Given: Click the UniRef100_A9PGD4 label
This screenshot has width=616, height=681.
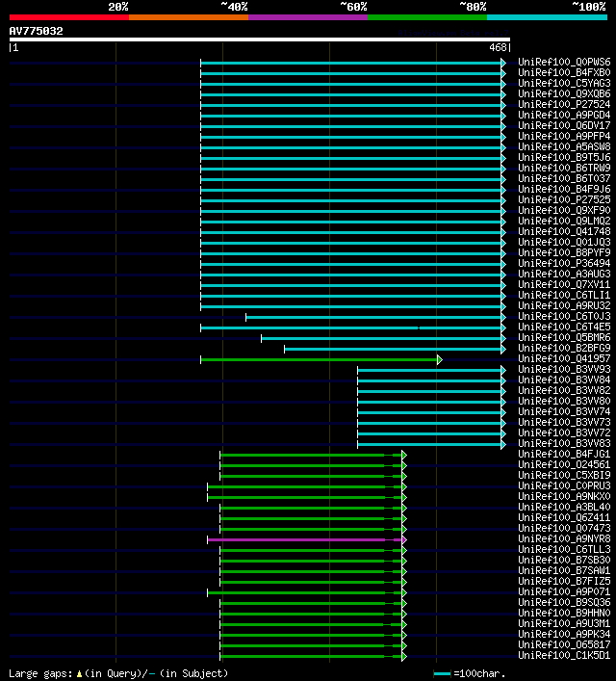Looking at the screenshot, I should point(564,115).
